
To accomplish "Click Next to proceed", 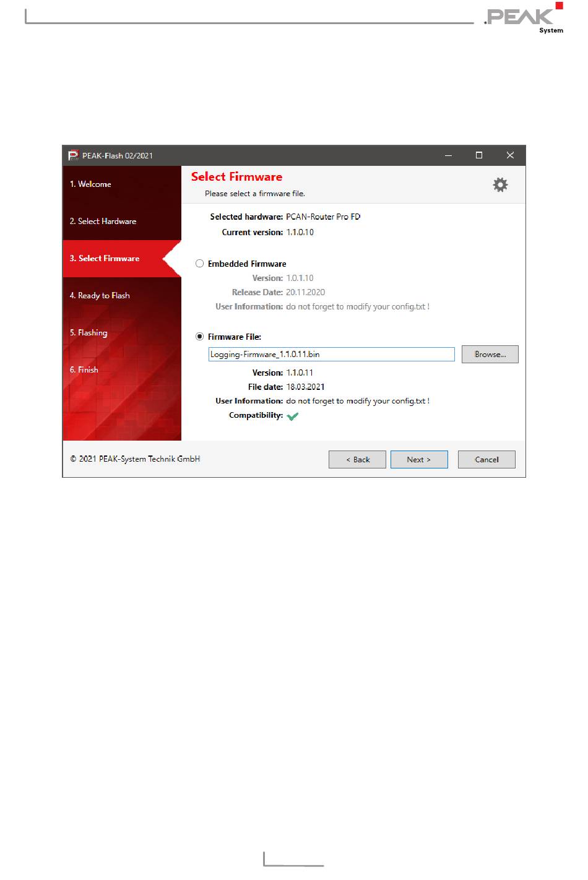I will 419,460.
